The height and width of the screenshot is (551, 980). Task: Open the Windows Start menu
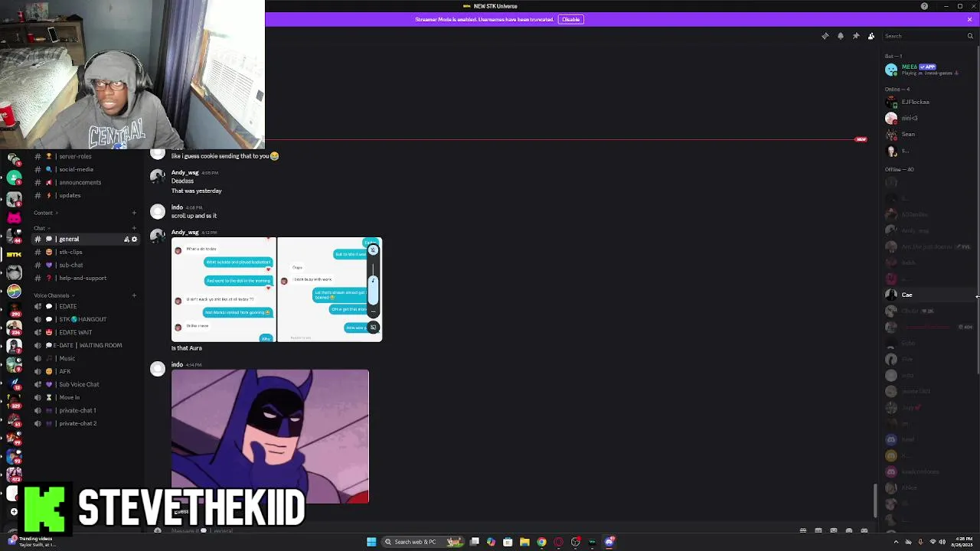point(371,542)
